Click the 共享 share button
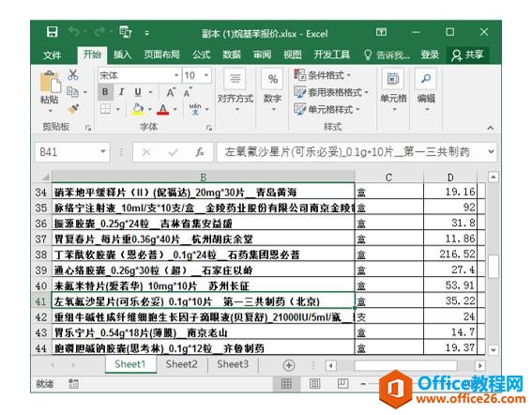Viewport: 532px width, 415px height. pos(467,54)
